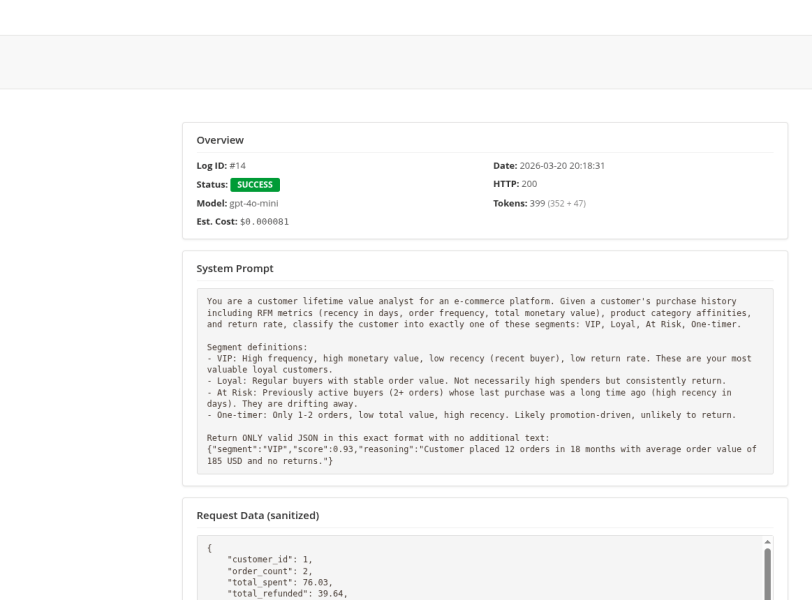The height and width of the screenshot is (600, 812).
Task: Click the "order_count": 2 line
Action: click(x=270, y=571)
